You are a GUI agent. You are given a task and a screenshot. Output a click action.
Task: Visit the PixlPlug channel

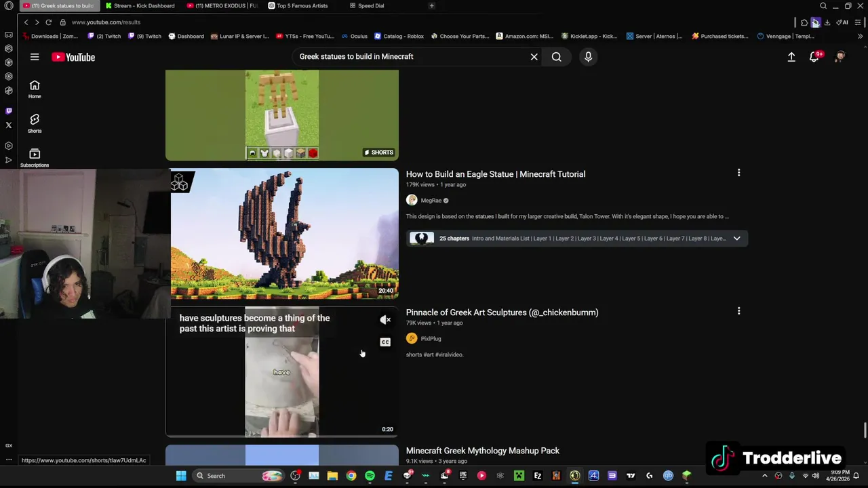coord(431,339)
